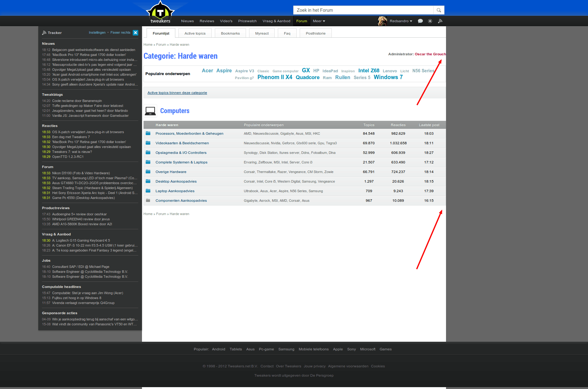Click folder icon for Processors, Moederborden & Geheugen

148,133
